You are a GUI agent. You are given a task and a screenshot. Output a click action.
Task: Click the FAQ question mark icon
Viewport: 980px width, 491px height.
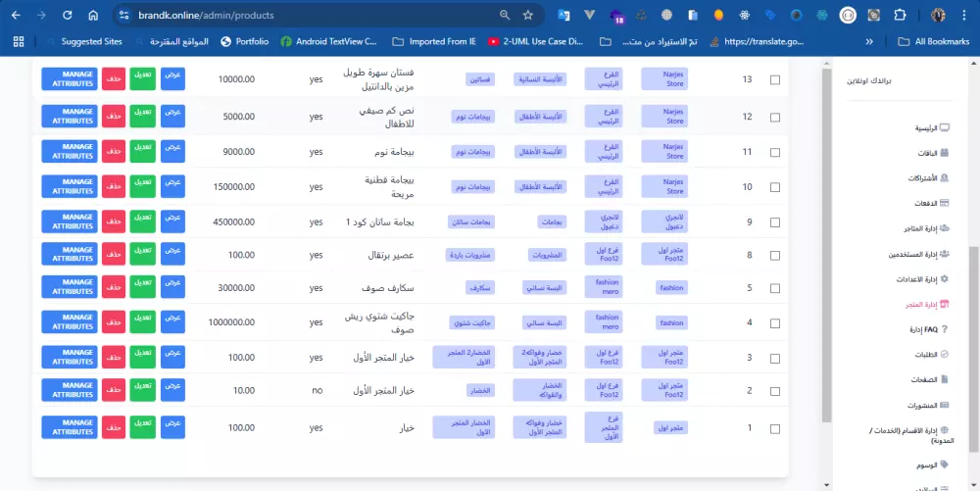pyautogui.click(x=945, y=329)
